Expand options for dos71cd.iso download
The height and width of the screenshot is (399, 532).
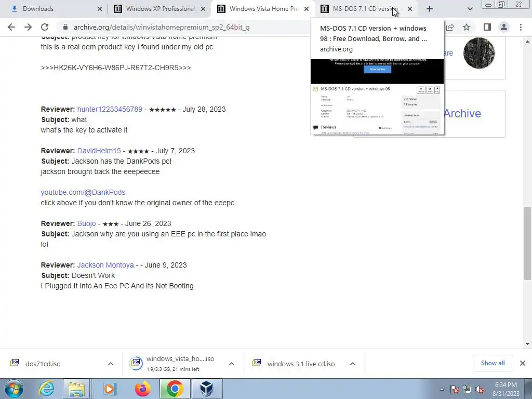[x=111, y=364]
